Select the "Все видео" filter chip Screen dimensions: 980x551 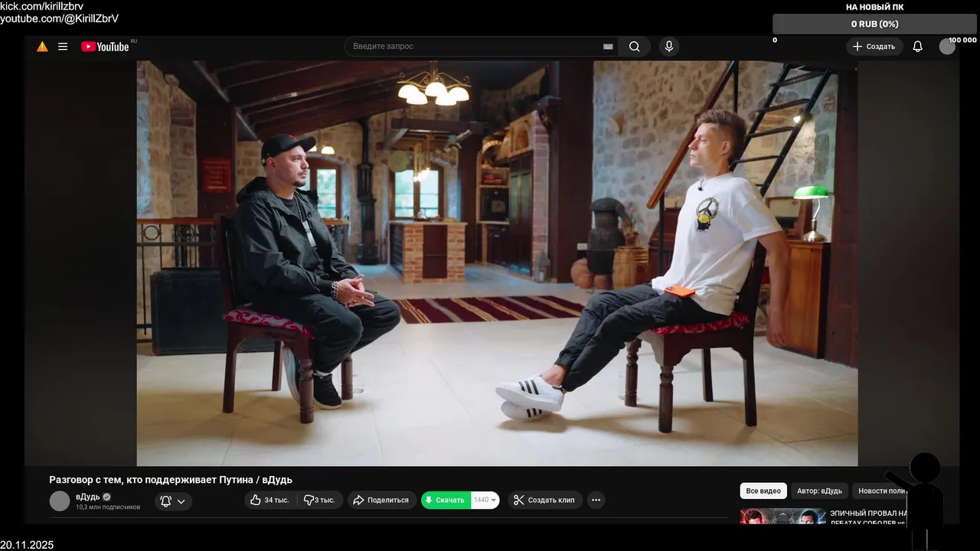click(x=763, y=491)
